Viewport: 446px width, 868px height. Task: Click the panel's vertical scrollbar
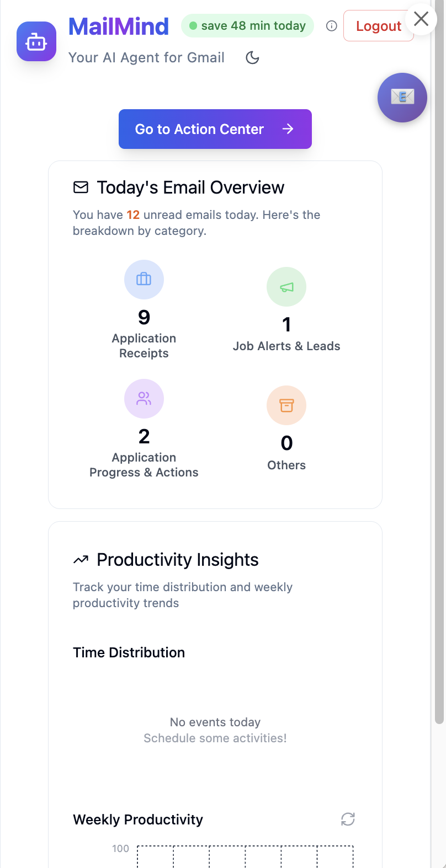439,386
